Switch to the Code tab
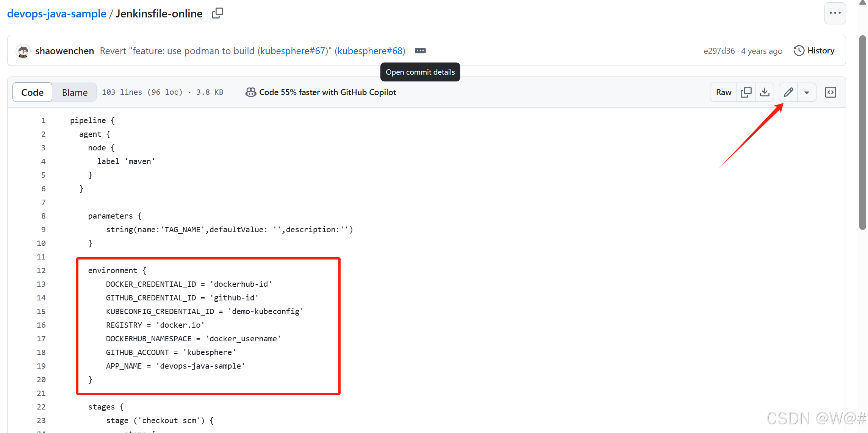 point(32,92)
